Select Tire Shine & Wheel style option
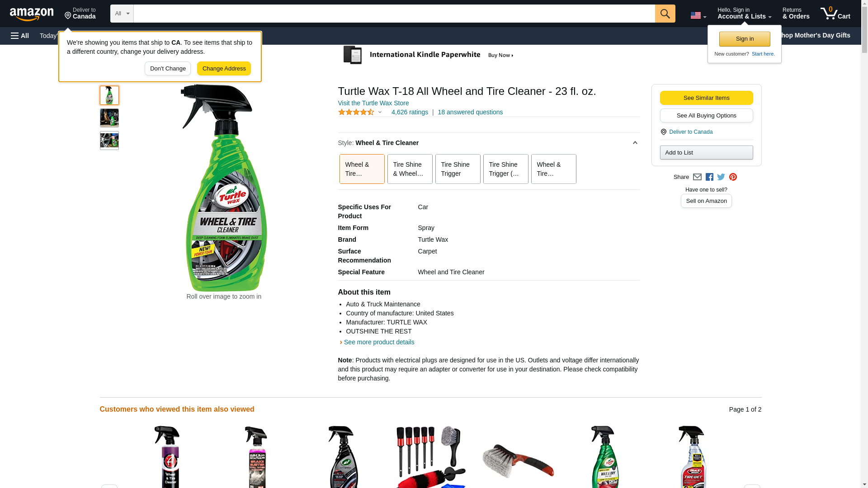 tap(410, 169)
